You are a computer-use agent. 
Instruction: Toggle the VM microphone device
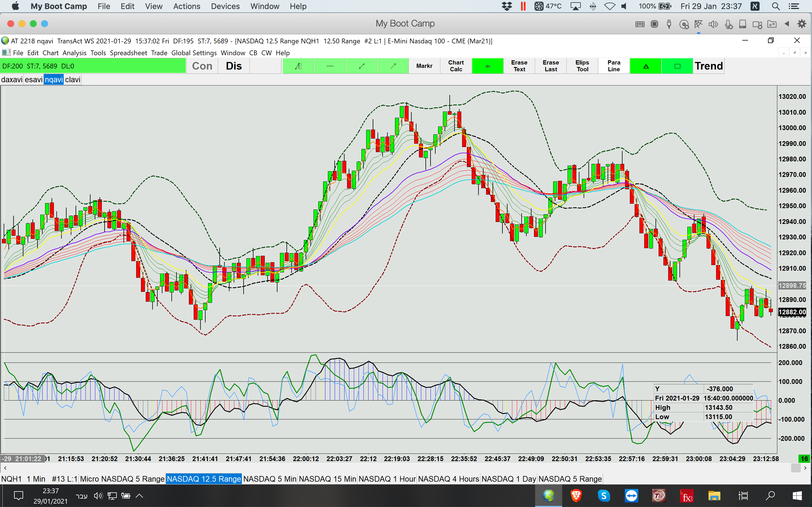tap(728, 24)
